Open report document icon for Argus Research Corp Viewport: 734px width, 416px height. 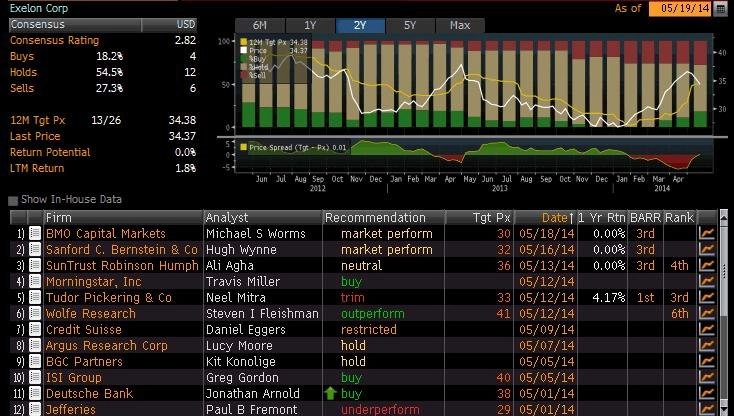tap(35, 345)
